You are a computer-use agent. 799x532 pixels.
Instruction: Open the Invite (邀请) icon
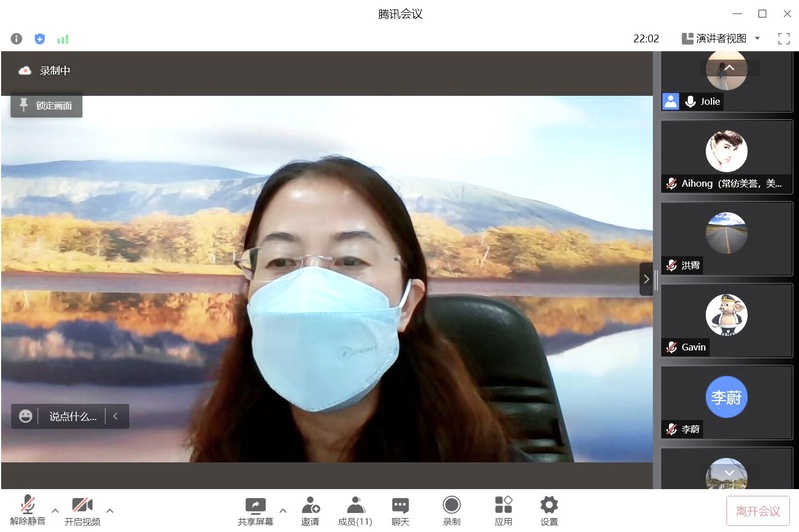(x=310, y=510)
